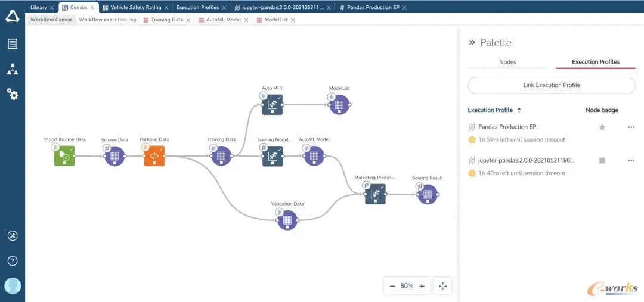644x302 pixels.
Task: Select the Validation Data table node
Action: coord(287,220)
